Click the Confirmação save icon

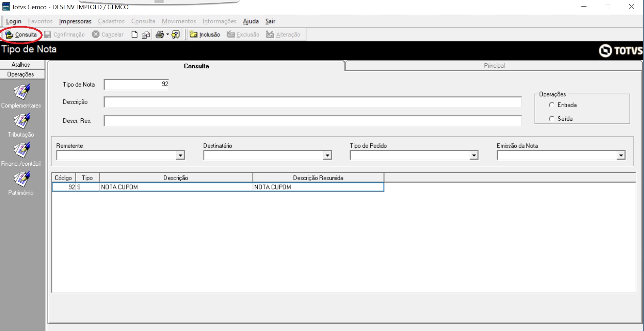pos(48,34)
